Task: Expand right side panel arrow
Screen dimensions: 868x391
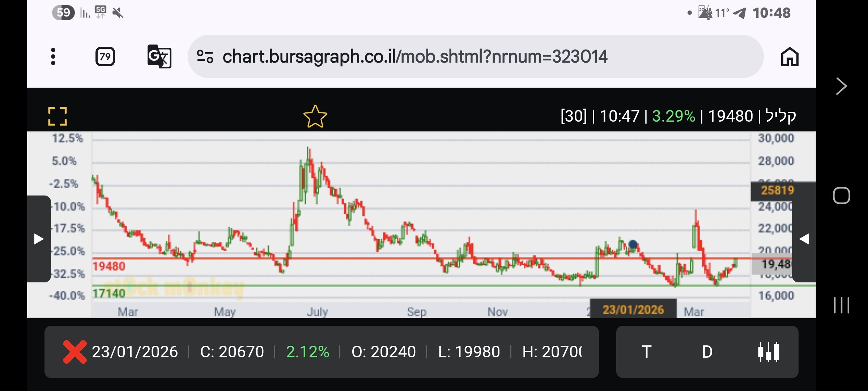Action: point(804,239)
